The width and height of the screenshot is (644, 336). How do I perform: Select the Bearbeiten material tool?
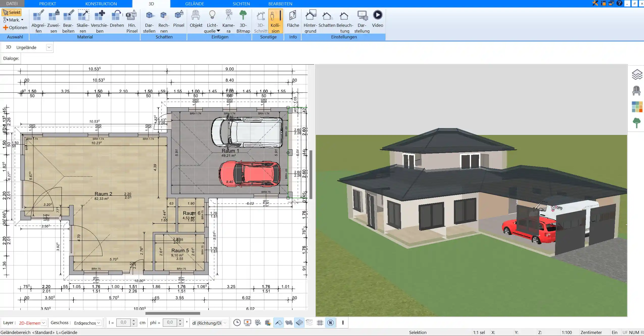(x=68, y=21)
